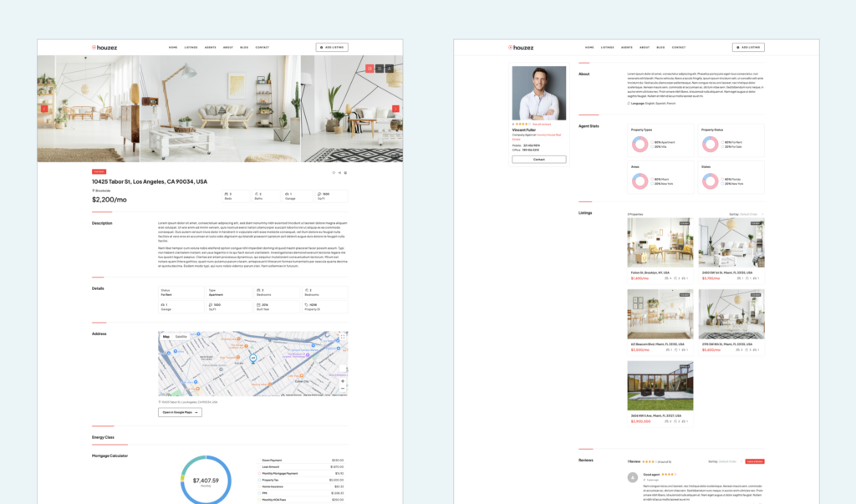Click the previous image arrow on the gallery

tap(44, 109)
